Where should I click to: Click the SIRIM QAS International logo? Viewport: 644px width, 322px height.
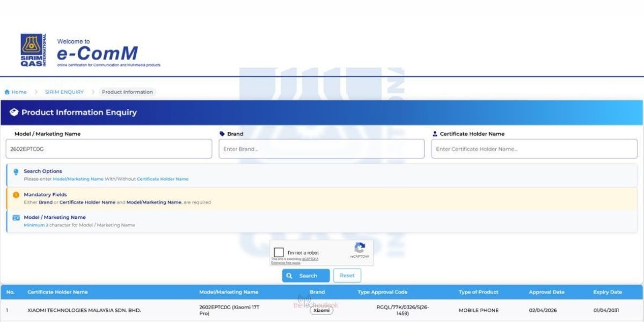(x=33, y=50)
